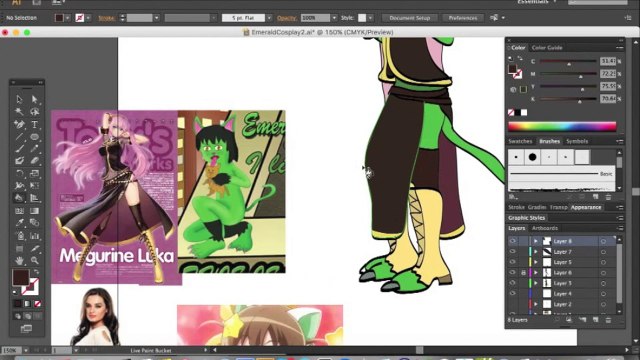This screenshot has width=640, height=360.
Task: Select the Mesh tool
Action: (19, 211)
